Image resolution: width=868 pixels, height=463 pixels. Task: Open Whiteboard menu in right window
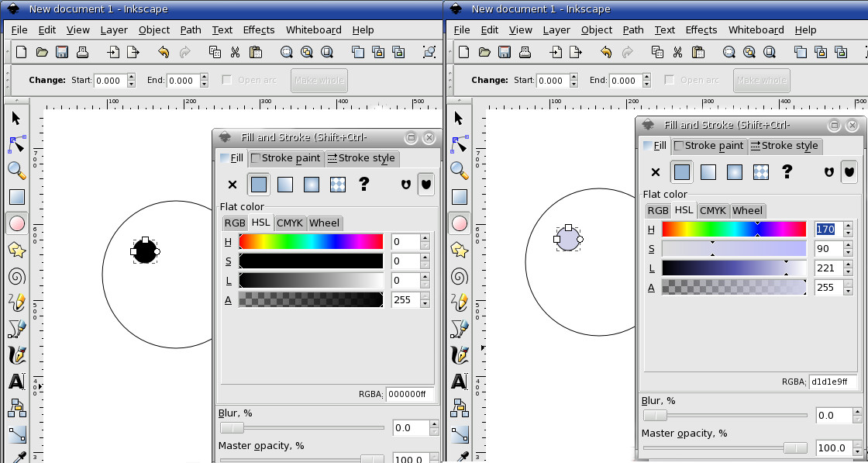pos(756,30)
